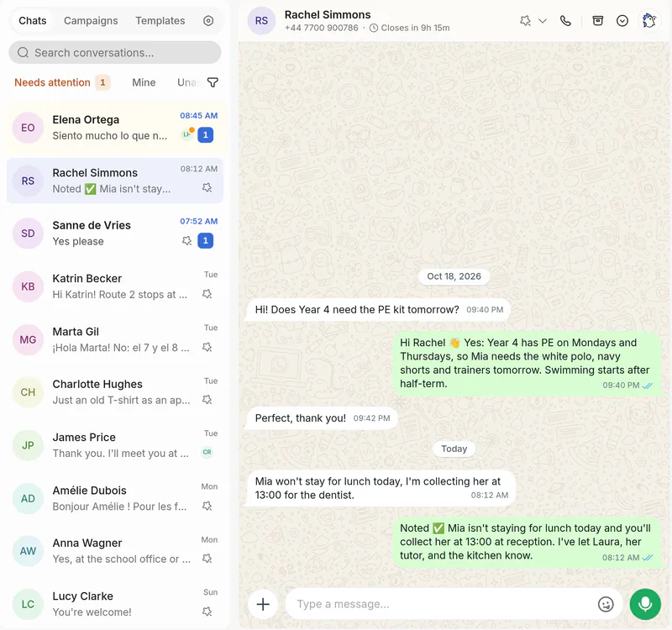This screenshot has width=672, height=630.
Task: Click the unread badge on Sanne de Vries row
Action: tap(205, 241)
